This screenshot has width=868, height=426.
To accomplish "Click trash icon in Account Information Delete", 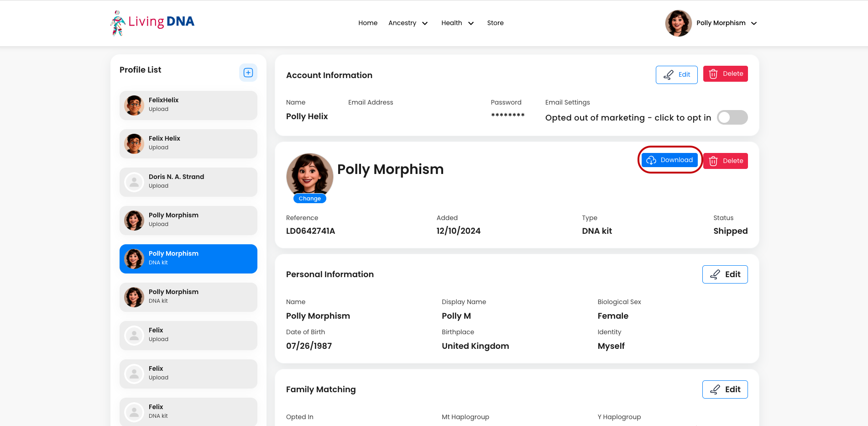I will click(713, 74).
